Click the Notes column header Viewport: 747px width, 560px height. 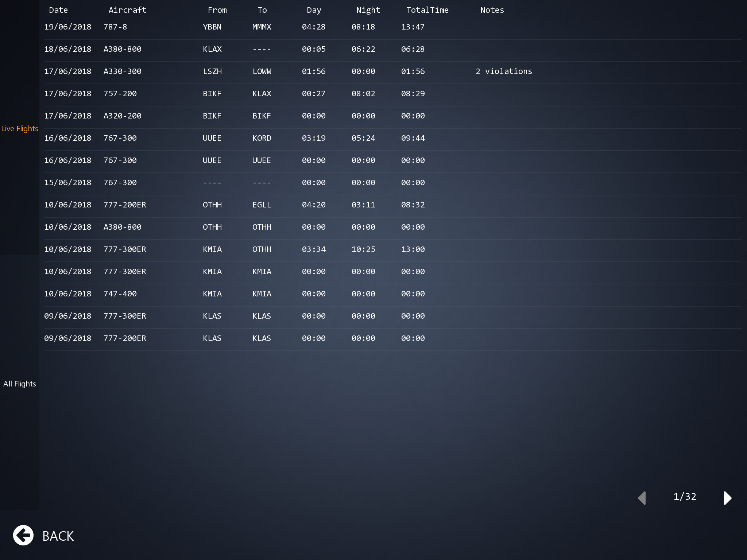pyautogui.click(x=492, y=10)
